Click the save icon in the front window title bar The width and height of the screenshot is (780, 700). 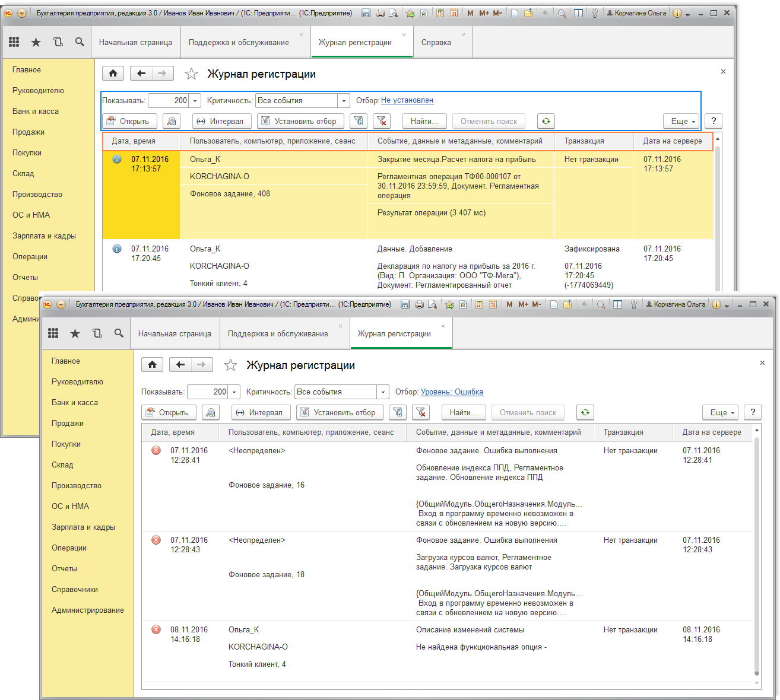[x=405, y=304]
